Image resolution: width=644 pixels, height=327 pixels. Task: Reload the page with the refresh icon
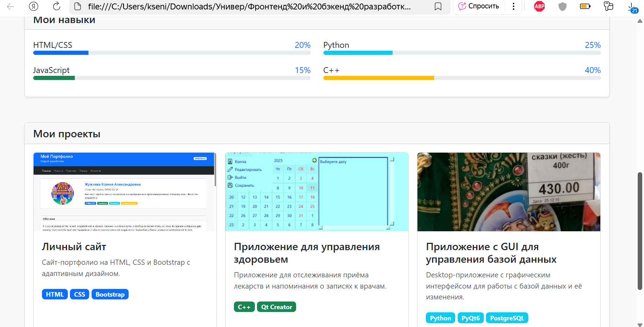coord(56,6)
